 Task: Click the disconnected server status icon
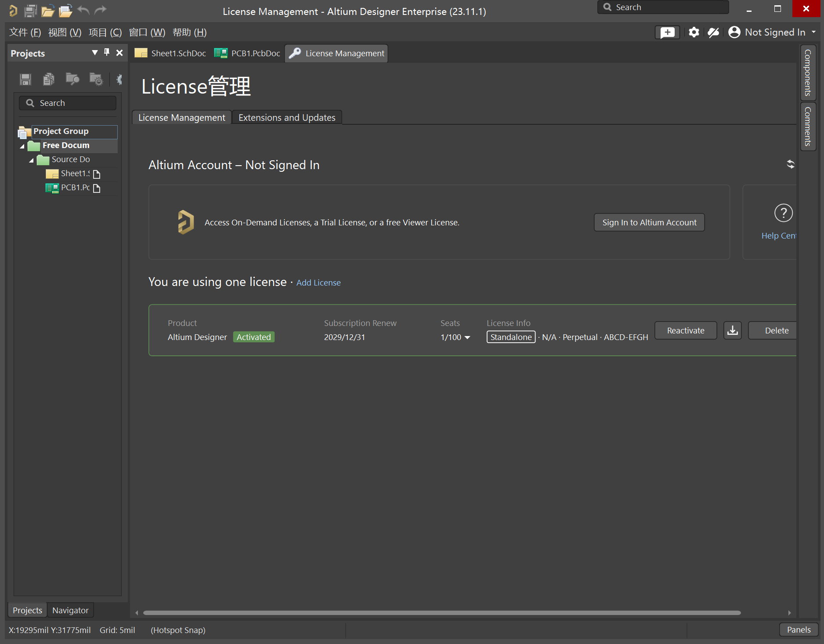713,33
